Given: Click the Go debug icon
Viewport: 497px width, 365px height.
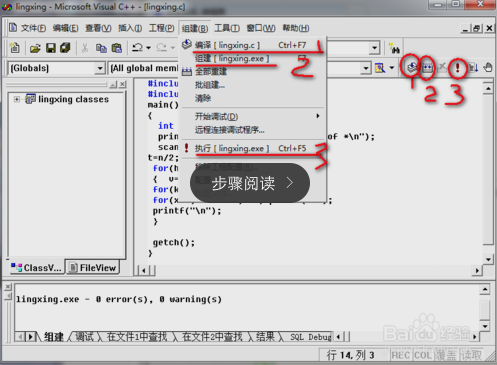Looking at the screenshot, I should coord(473,68).
